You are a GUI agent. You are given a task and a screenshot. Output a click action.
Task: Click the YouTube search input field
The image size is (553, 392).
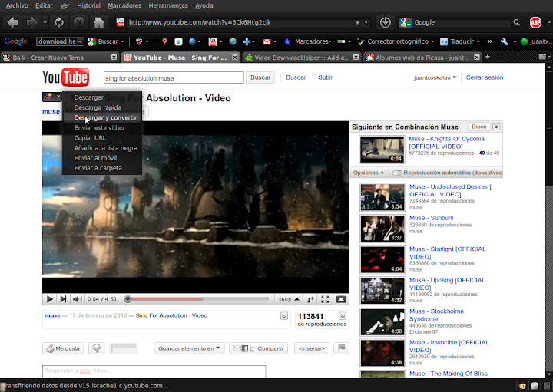coord(174,77)
